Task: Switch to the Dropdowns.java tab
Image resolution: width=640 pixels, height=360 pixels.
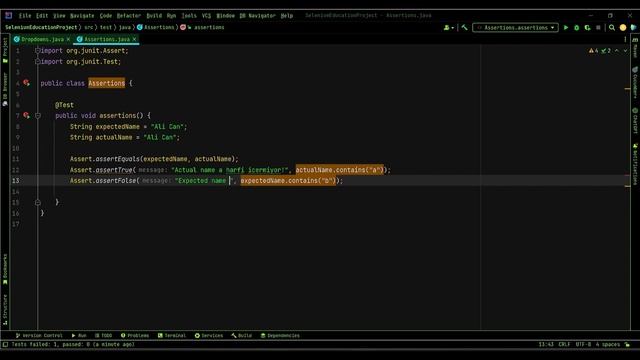Action: coord(42,39)
